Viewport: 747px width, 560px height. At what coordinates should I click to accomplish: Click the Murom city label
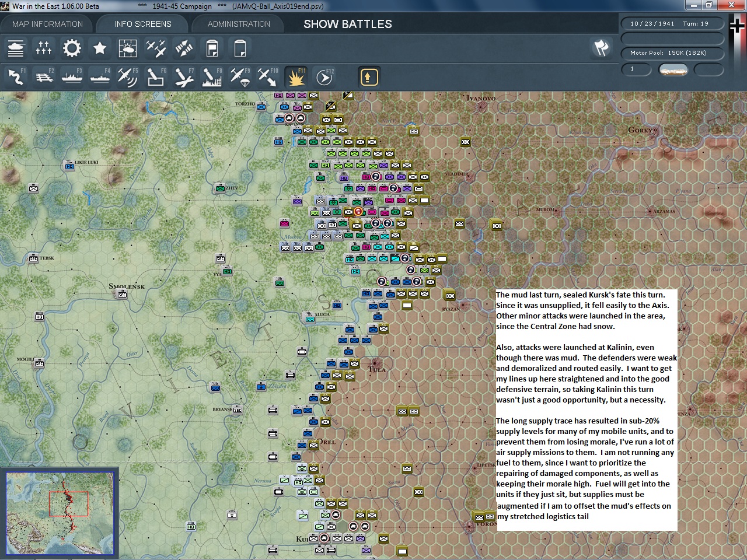[x=546, y=209]
